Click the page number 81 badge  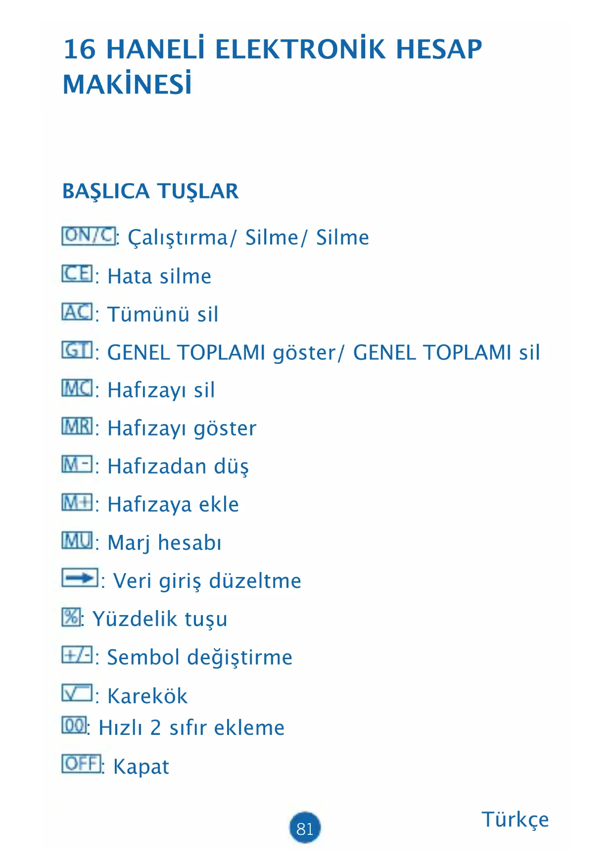pos(305,827)
